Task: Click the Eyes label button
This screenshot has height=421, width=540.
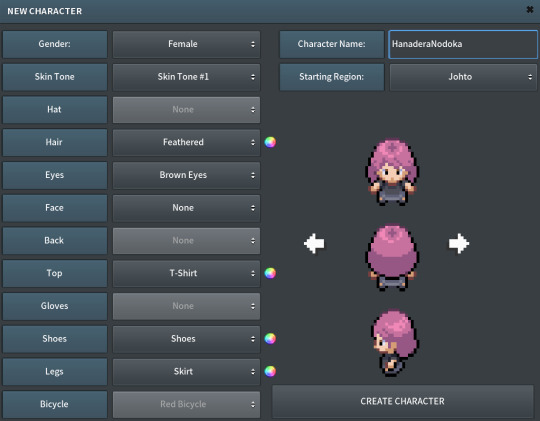Action: click(x=55, y=175)
